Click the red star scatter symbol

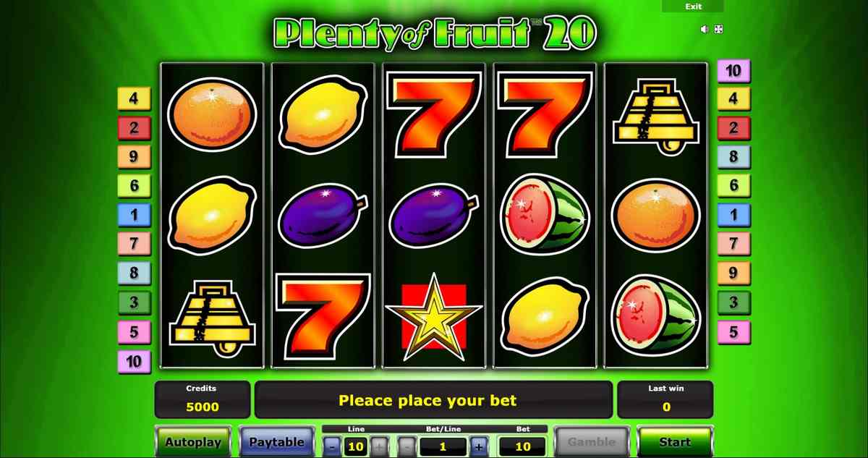pyautogui.click(x=434, y=316)
